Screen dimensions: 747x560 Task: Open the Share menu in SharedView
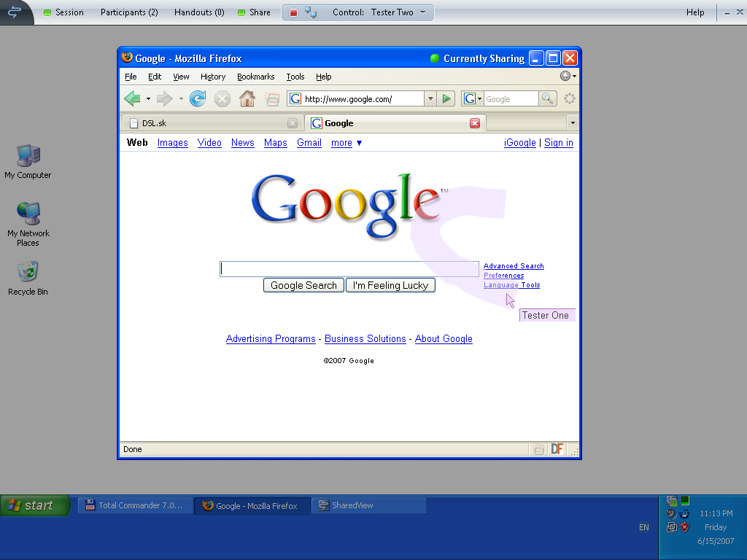(x=255, y=12)
